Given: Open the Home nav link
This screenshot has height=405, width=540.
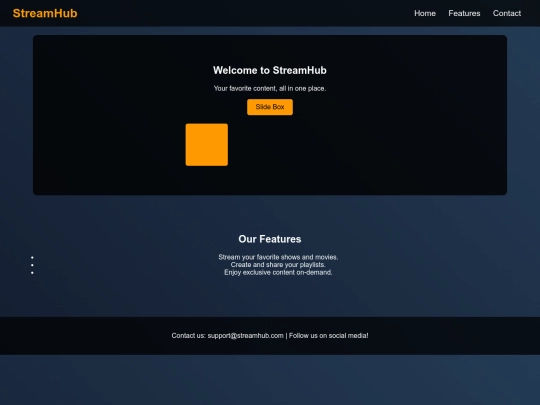Looking at the screenshot, I should click(x=425, y=13).
